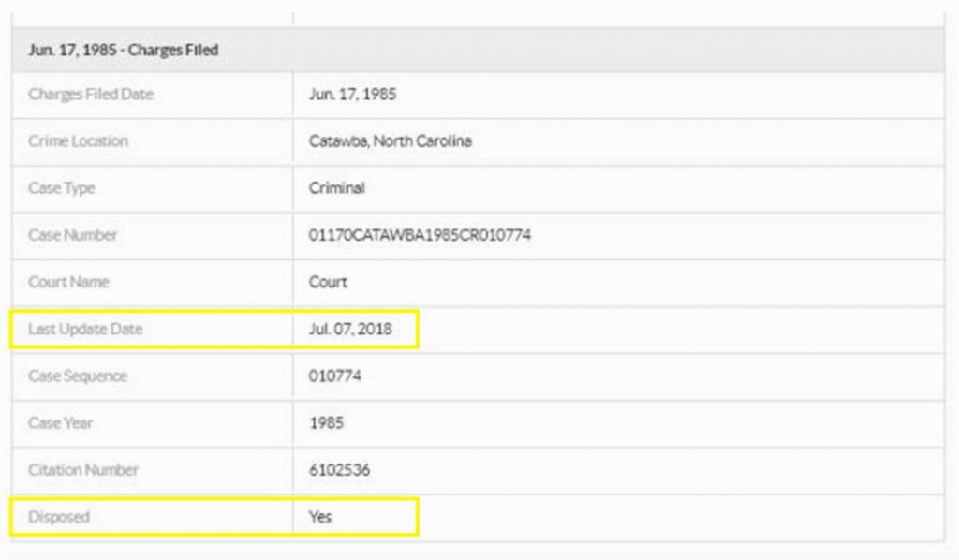Click the Charges Filed Date value Jun. 17, 1985
This screenshot has height=560, width=959.
352,95
